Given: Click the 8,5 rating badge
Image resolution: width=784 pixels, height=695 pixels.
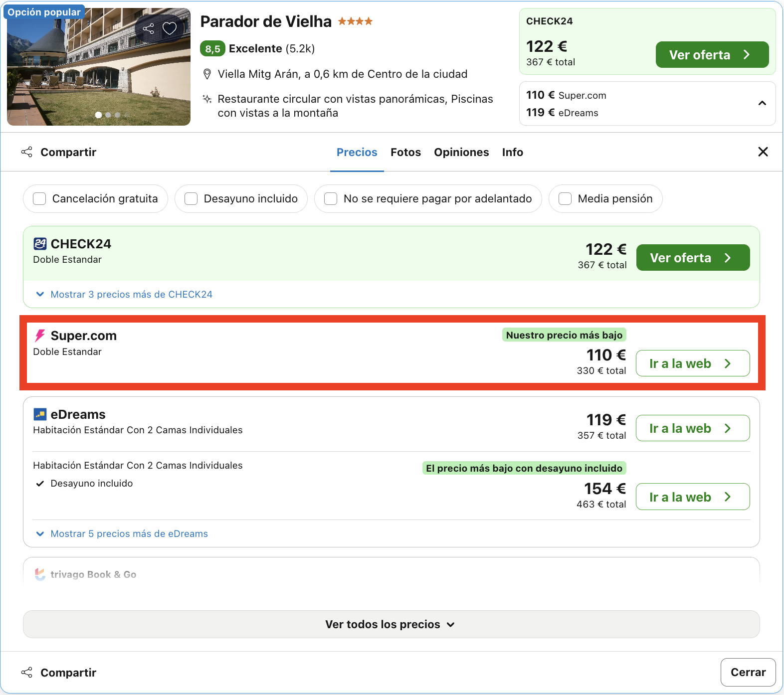Looking at the screenshot, I should [212, 49].
